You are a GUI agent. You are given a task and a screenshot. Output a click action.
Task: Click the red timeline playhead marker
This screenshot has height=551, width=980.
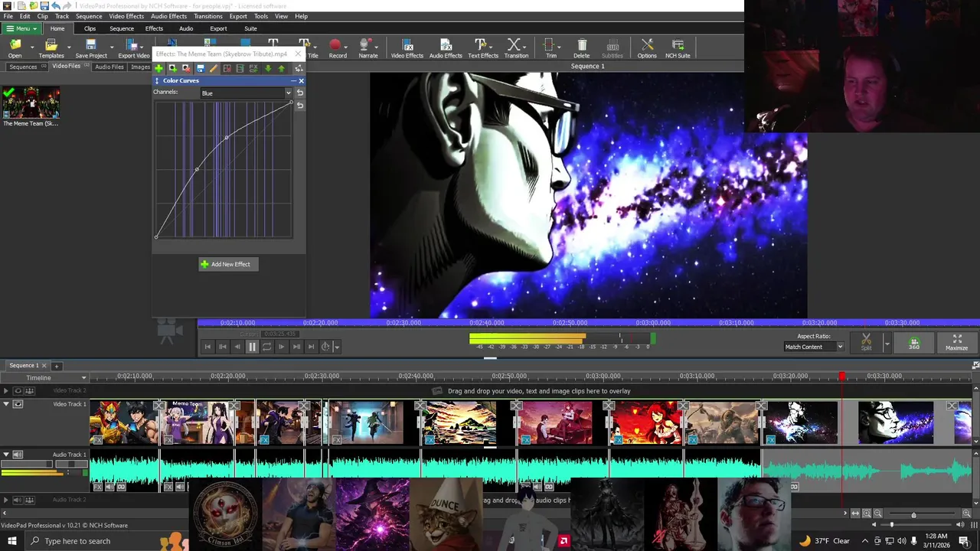coord(842,376)
